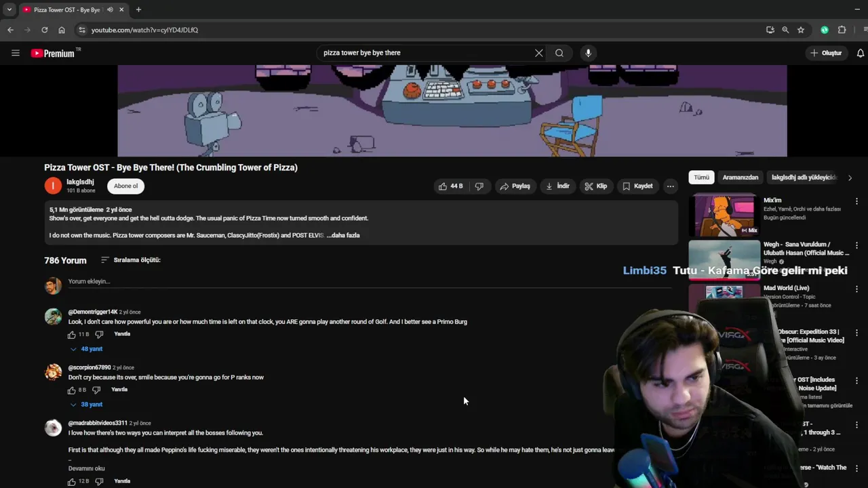Expand description with ...daha fazla
The image size is (868, 488).
[x=343, y=235]
